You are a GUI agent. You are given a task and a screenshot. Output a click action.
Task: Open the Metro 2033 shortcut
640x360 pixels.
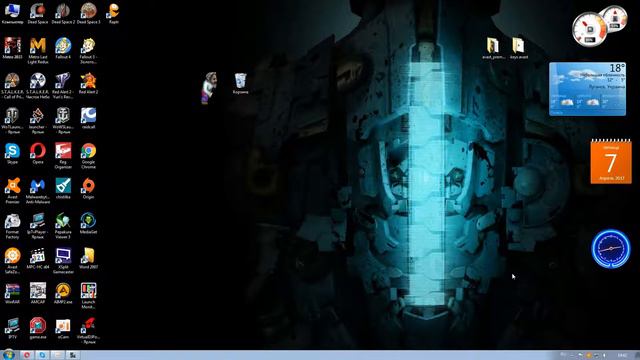[12, 48]
